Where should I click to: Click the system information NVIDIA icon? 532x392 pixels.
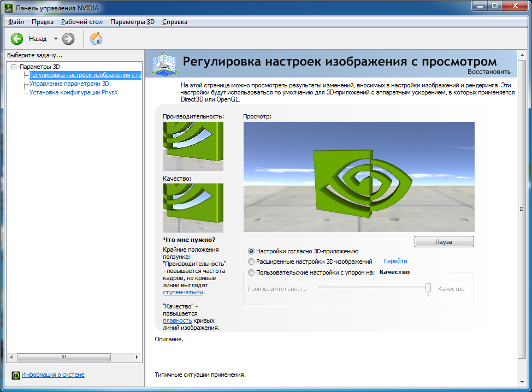(x=16, y=375)
